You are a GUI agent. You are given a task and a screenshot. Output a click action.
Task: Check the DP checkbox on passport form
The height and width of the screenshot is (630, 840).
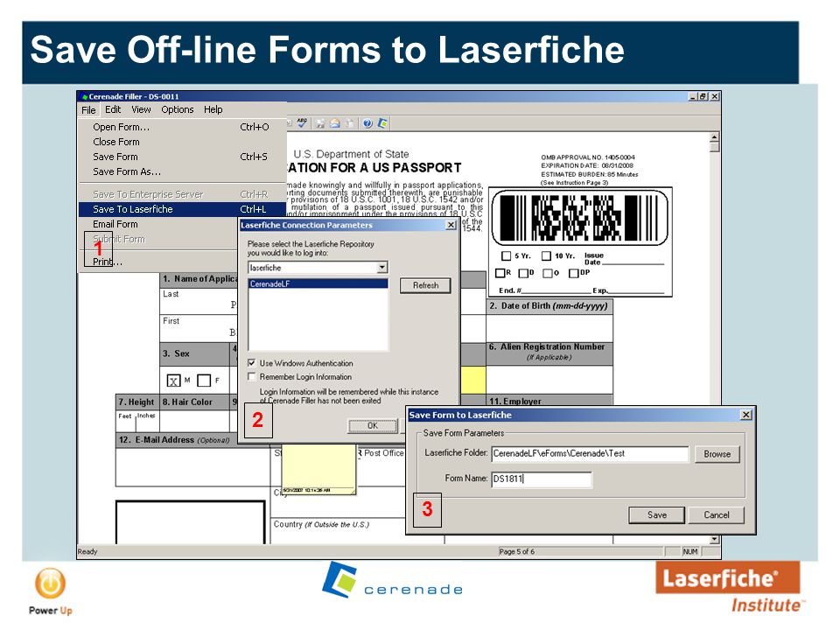pyautogui.click(x=574, y=273)
